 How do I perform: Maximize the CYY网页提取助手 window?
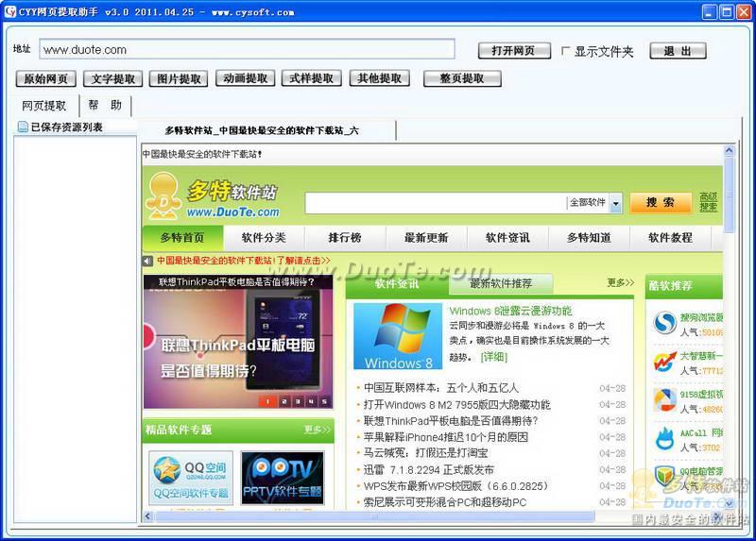point(727,11)
